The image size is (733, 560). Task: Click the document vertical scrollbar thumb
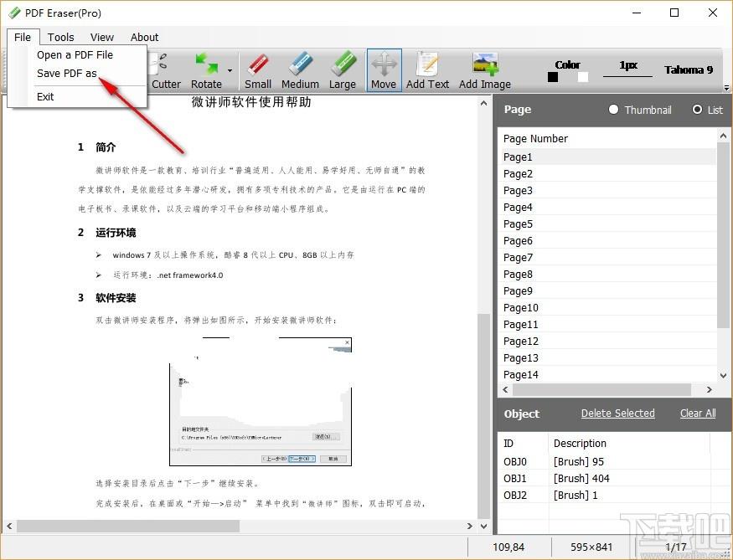click(484, 416)
